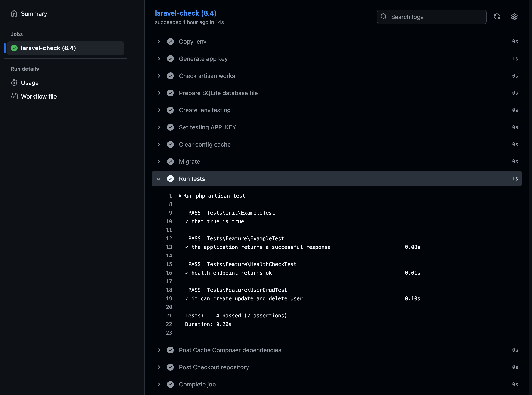This screenshot has width=532, height=395.
Task: Open log settings via the gear icon
Action: coord(514,17)
